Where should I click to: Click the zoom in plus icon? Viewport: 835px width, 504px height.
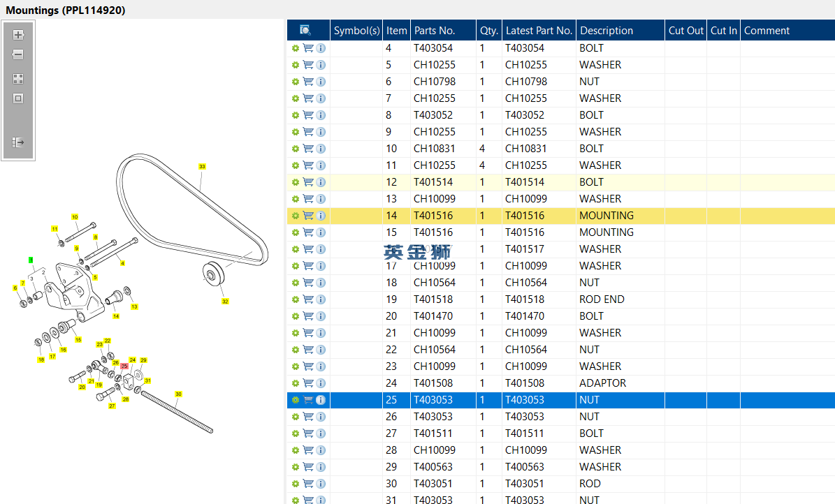click(18, 35)
